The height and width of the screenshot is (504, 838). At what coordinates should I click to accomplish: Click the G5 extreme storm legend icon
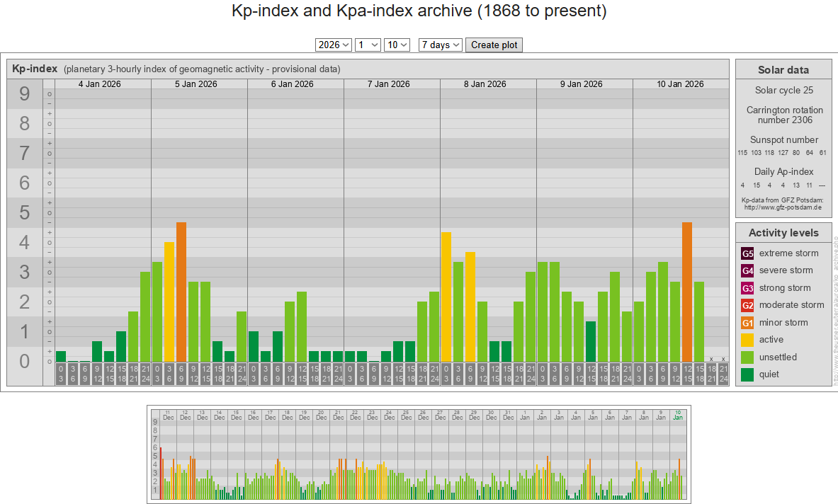(x=747, y=253)
